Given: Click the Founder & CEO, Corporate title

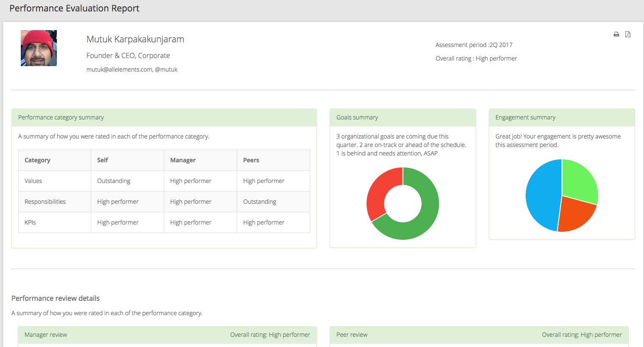Looking at the screenshot, I should click(128, 56).
